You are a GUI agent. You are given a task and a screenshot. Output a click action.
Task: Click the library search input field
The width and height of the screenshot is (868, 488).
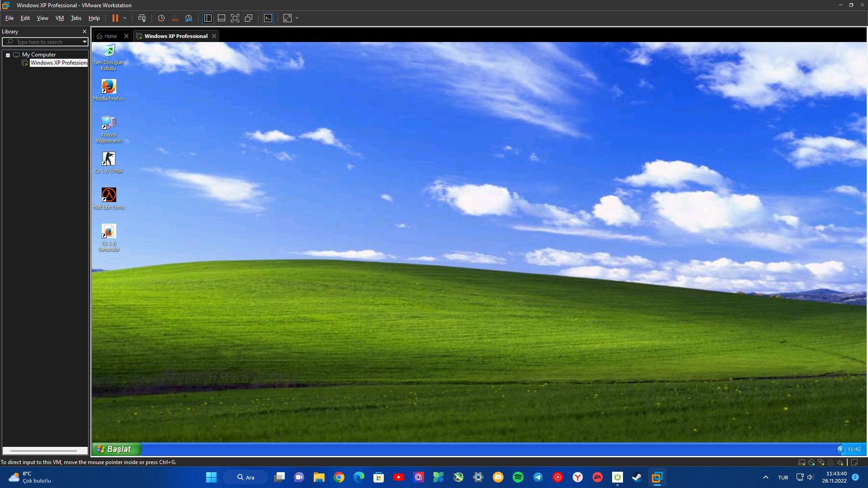pyautogui.click(x=45, y=42)
